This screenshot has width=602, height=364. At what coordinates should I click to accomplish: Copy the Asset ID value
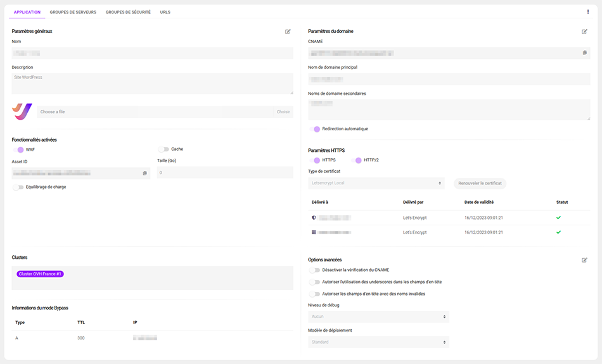coord(144,173)
